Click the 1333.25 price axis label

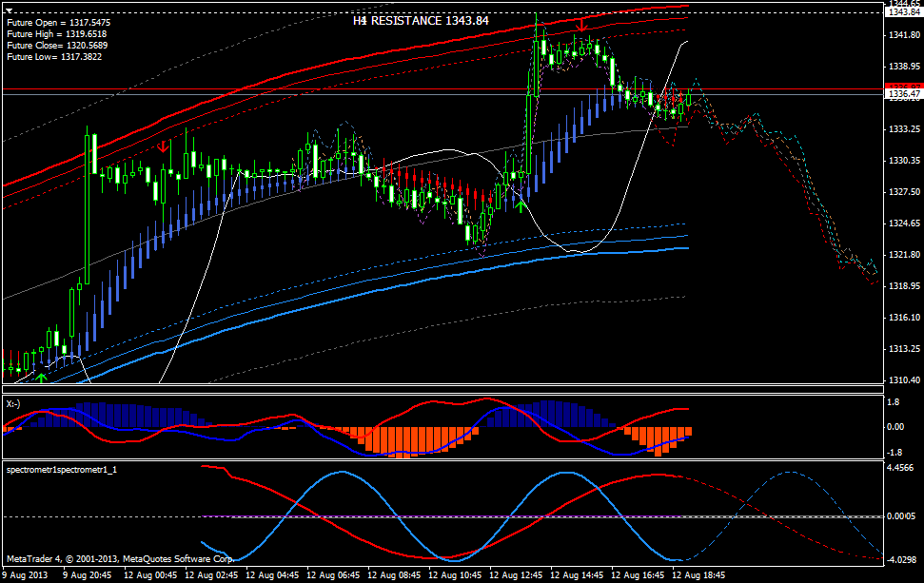pyautogui.click(x=904, y=129)
